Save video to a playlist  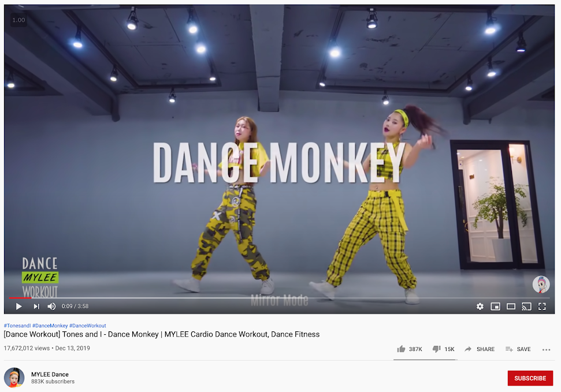pyautogui.click(x=518, y=349)
